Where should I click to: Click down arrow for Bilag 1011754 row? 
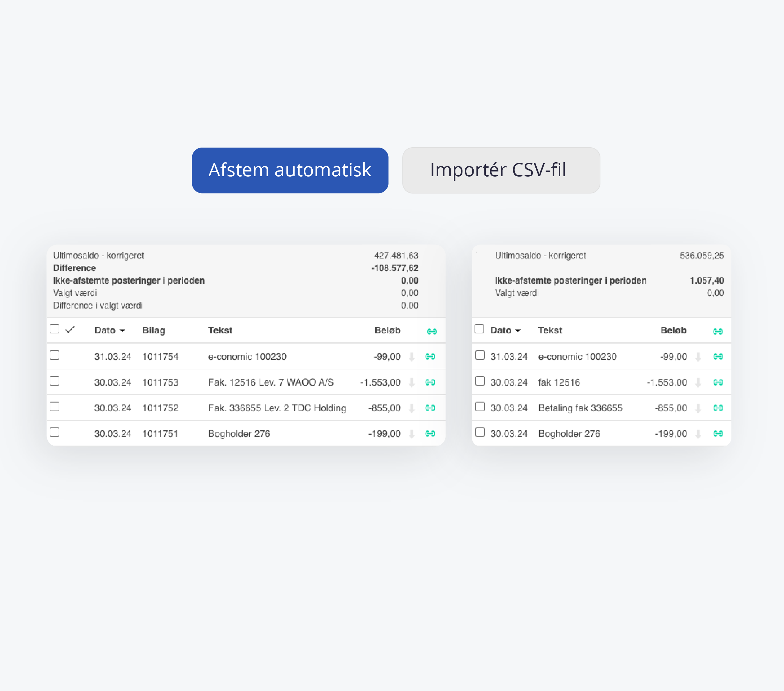point(412,357)
